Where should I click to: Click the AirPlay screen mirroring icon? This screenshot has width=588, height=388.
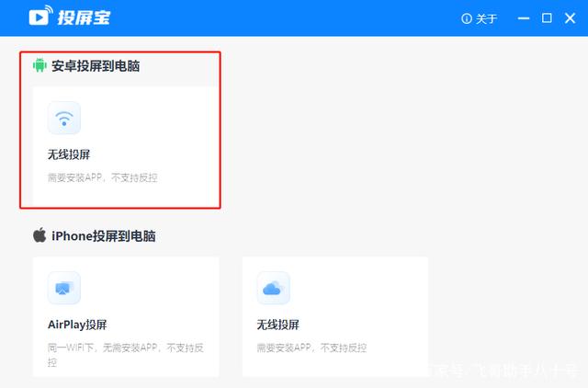(64, 288)
